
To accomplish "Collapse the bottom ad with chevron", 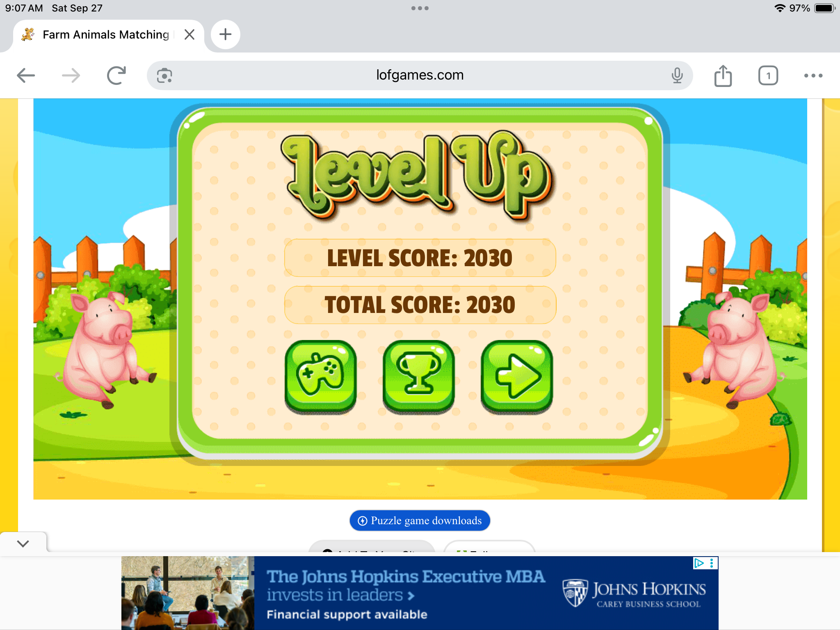I will [x=23, y=543].
